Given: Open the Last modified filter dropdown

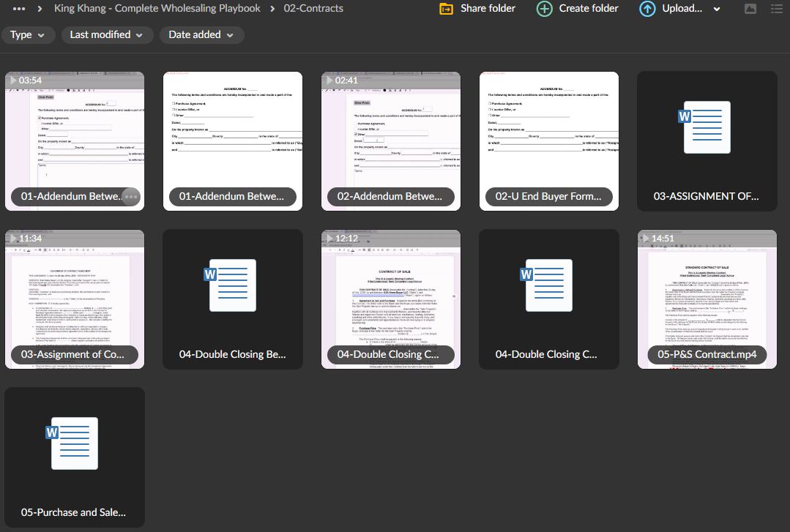Looking at the screenshot, I should point(107,34).
